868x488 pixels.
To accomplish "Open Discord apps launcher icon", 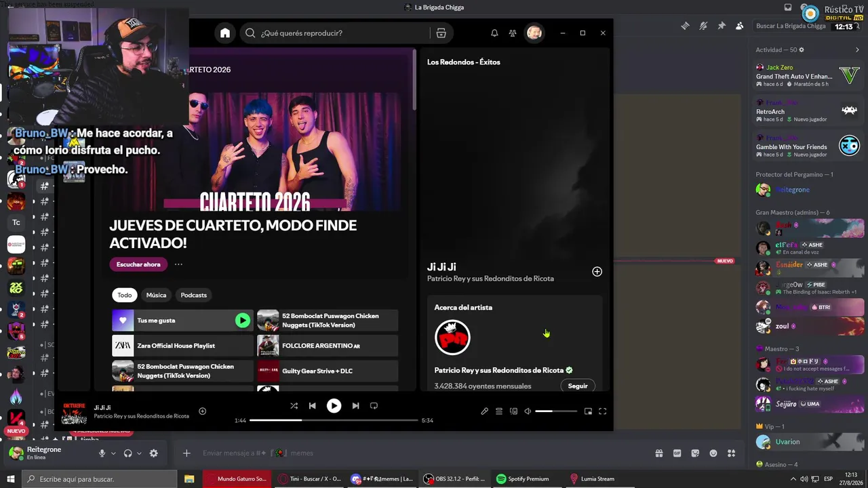I will point(731,453).
